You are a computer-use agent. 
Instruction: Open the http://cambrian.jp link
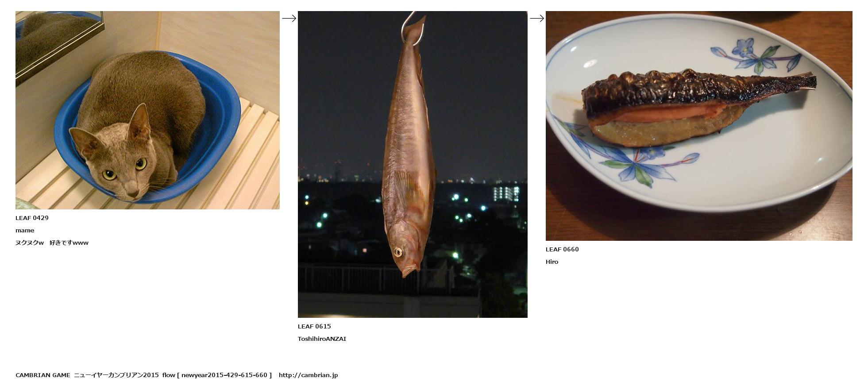[x=308, y=375]
